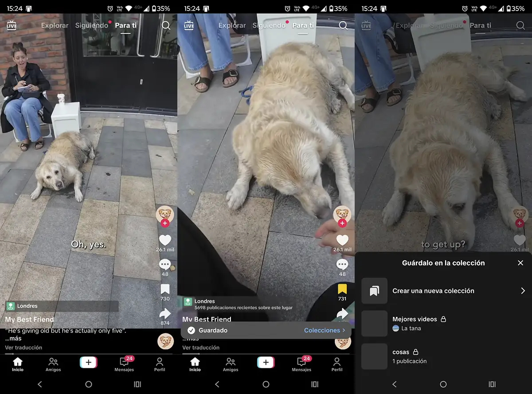Image resolution: width=532 pixels, height=394 pixels.
Task: Open Perfil in the middle screen's navigation bar
Action: (x=337, y=364)
